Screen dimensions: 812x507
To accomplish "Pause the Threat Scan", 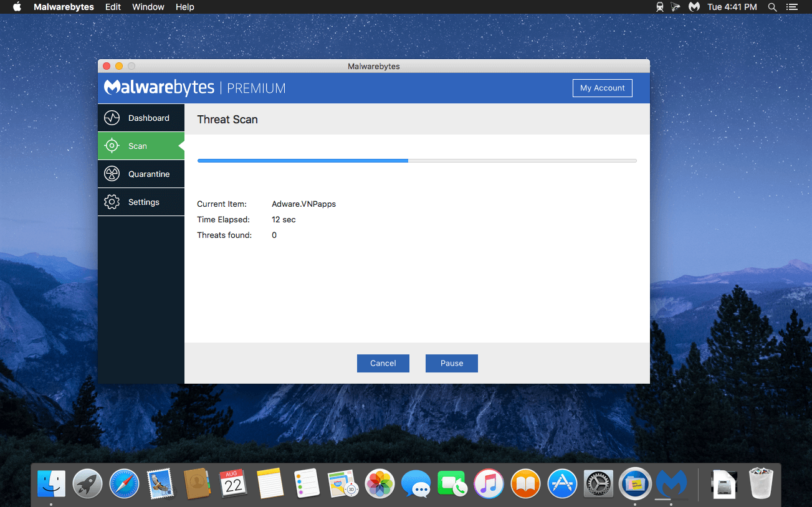I will click(x=451, y=363).
